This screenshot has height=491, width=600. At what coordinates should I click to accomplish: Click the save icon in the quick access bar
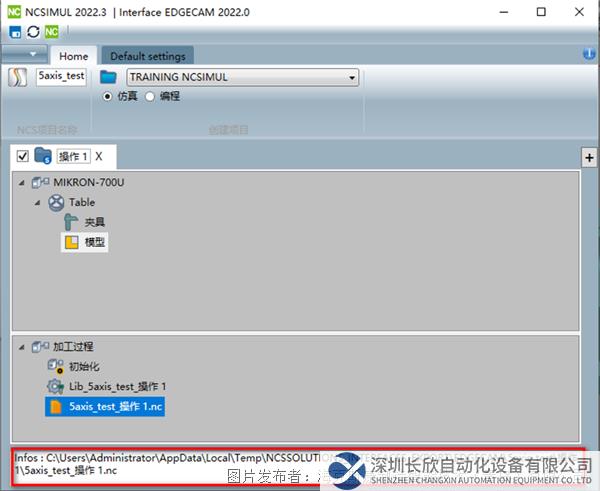click(x=15, y=32)
